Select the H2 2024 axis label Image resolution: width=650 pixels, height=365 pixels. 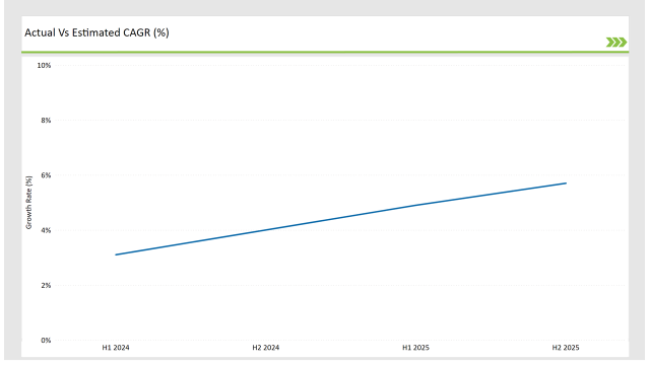[266, 348]
